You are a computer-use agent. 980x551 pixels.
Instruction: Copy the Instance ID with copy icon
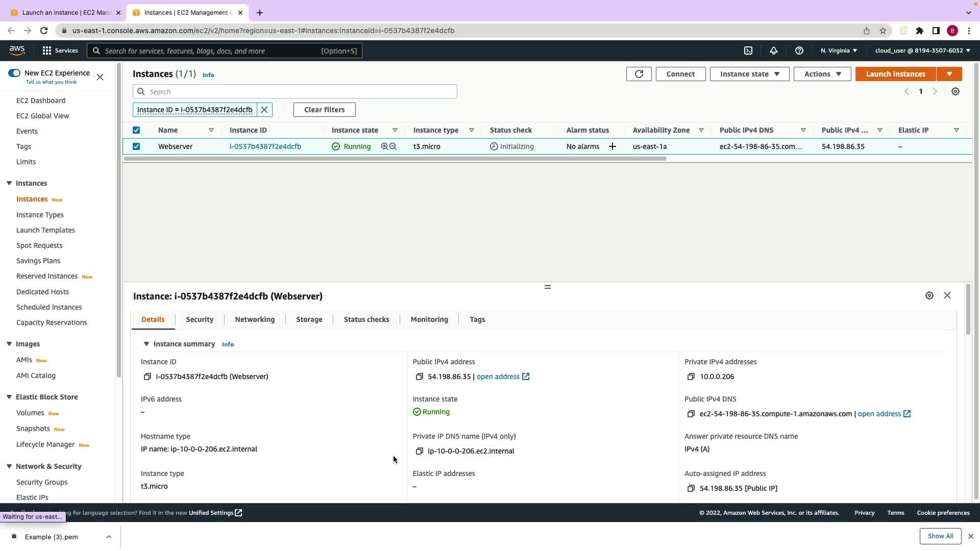pos(148,377)
